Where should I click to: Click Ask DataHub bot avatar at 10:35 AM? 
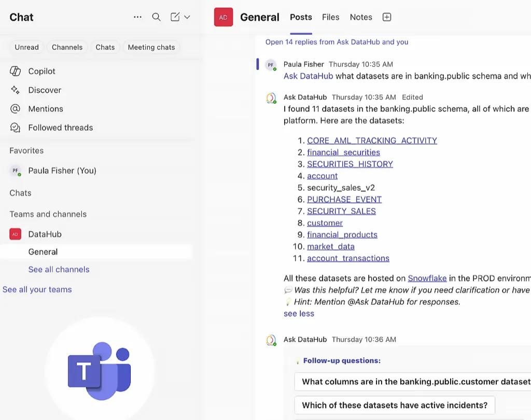[x=271, y=98]
